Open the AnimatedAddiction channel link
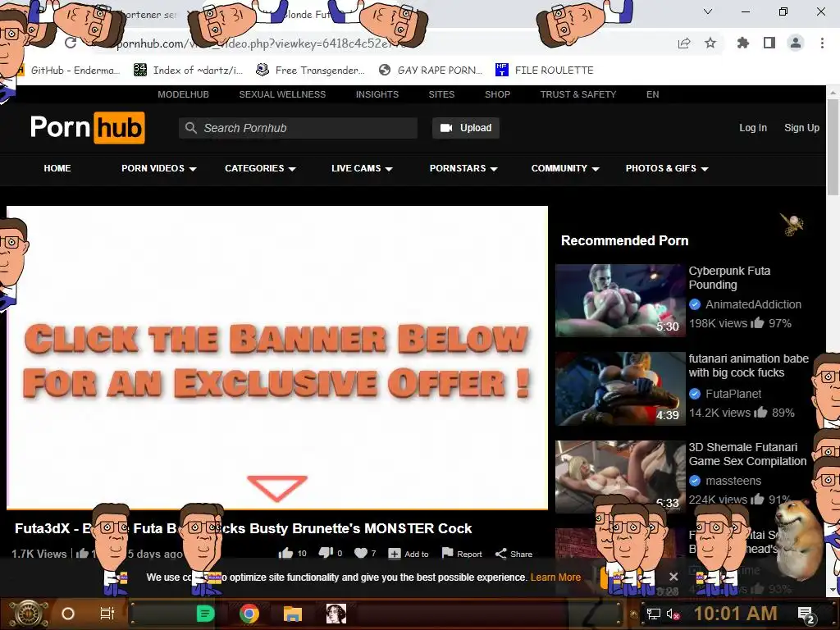This screenshot has width=840, height=630. pos(753,304)
